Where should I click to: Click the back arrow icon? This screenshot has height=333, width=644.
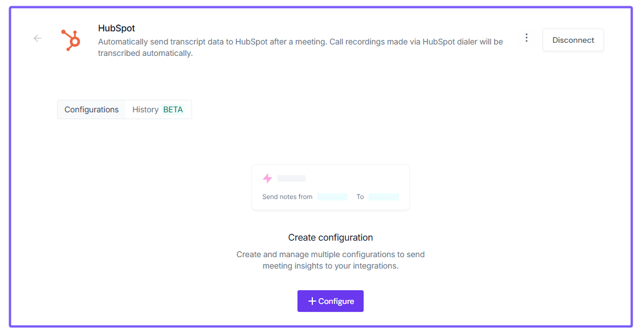[38, 38]
